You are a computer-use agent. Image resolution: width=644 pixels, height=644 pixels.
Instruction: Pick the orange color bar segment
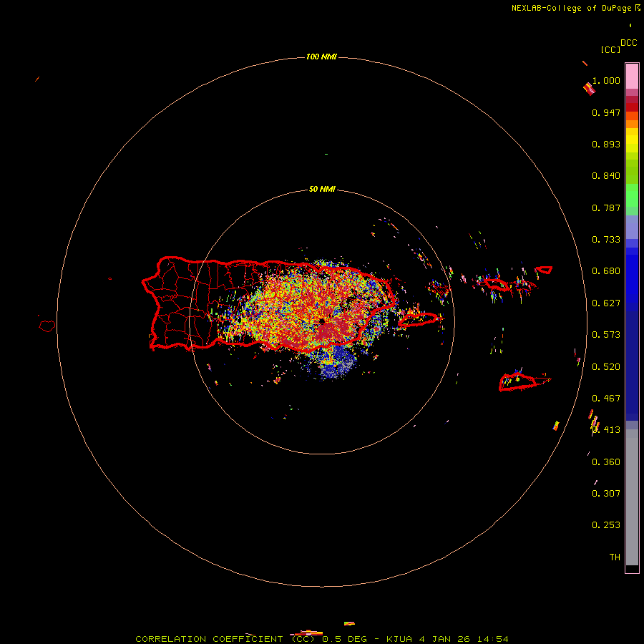pyautogui.click(x=632, y=124)
